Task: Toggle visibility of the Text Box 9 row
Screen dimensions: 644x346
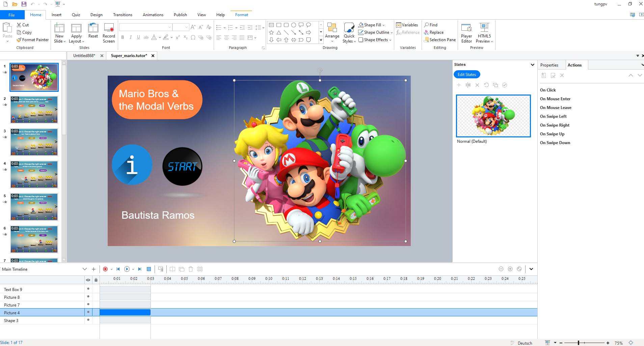Action: 88,289
